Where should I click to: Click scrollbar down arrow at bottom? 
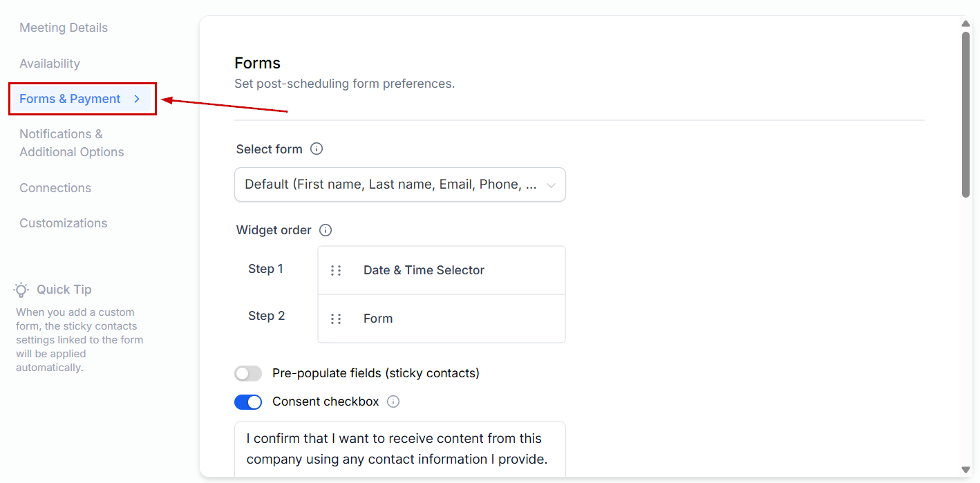(x=966, y=469)
